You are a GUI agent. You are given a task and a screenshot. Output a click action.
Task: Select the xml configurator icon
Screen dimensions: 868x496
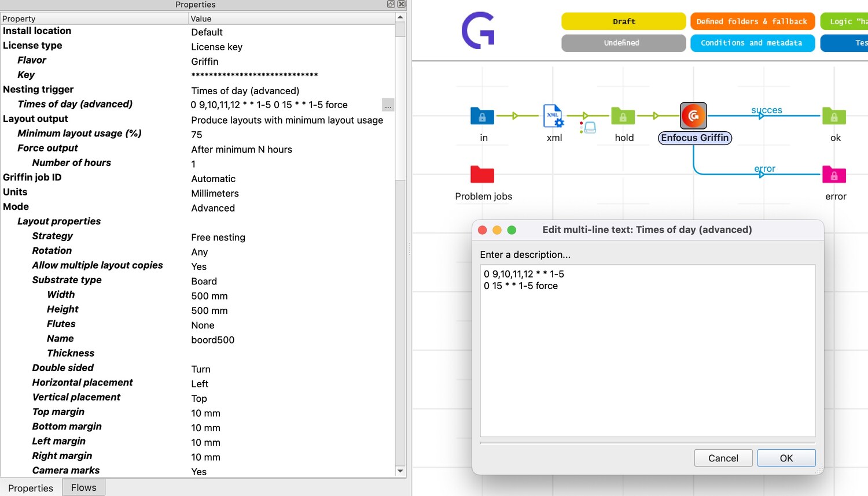tap(553, 116)
